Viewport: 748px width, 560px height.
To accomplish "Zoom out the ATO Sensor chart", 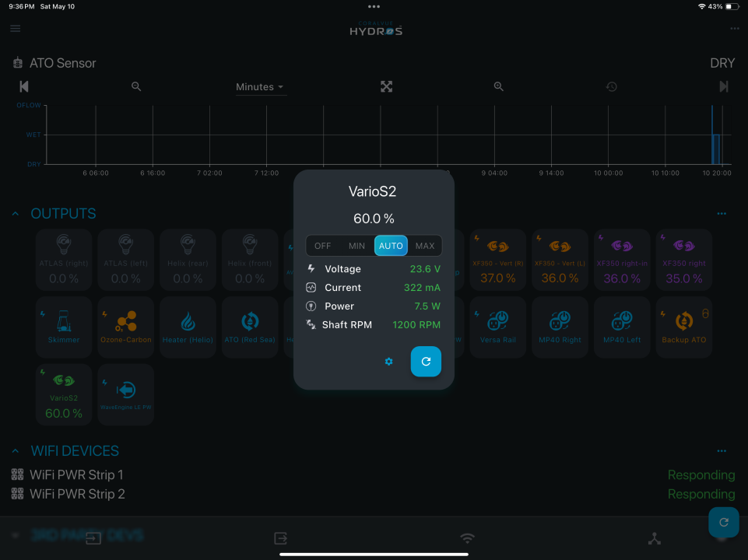I will [x=136, y=87].
